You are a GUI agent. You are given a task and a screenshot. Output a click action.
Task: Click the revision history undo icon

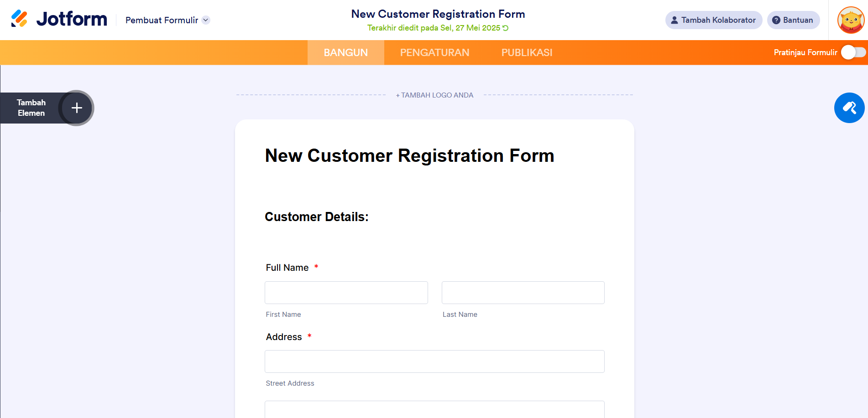(506, 28)
